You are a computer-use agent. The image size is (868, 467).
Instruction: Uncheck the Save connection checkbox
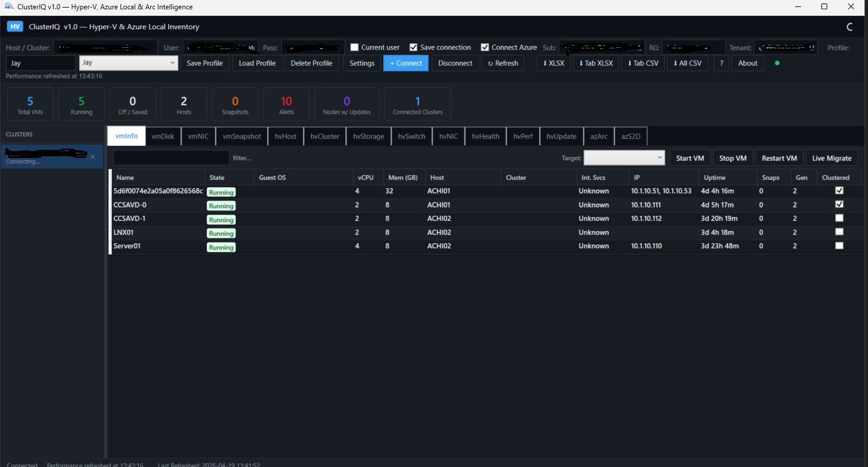(x=414, y=47)
